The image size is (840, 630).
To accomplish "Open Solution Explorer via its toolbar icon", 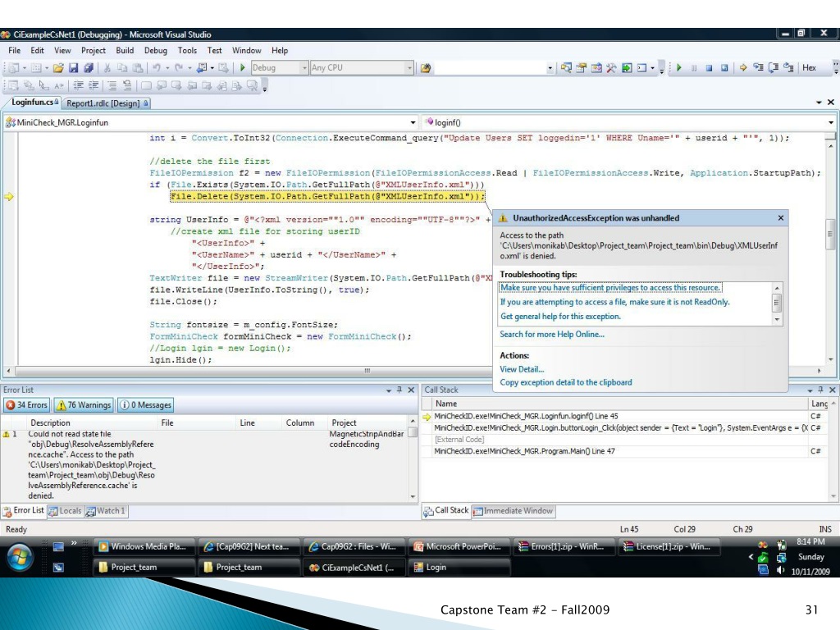I will pos(566,68).
